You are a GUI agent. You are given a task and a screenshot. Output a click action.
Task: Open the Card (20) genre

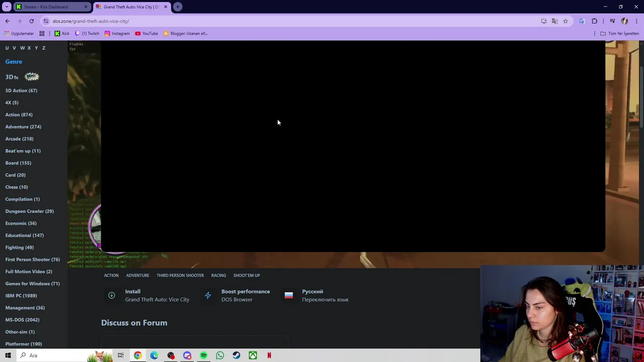coord(15,175)
